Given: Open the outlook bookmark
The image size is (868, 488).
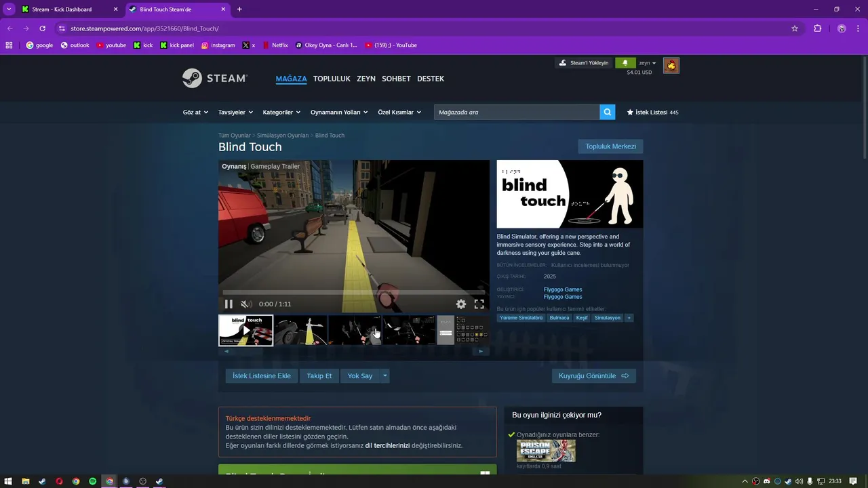Looking at the screenshot, I should [75, 45].
